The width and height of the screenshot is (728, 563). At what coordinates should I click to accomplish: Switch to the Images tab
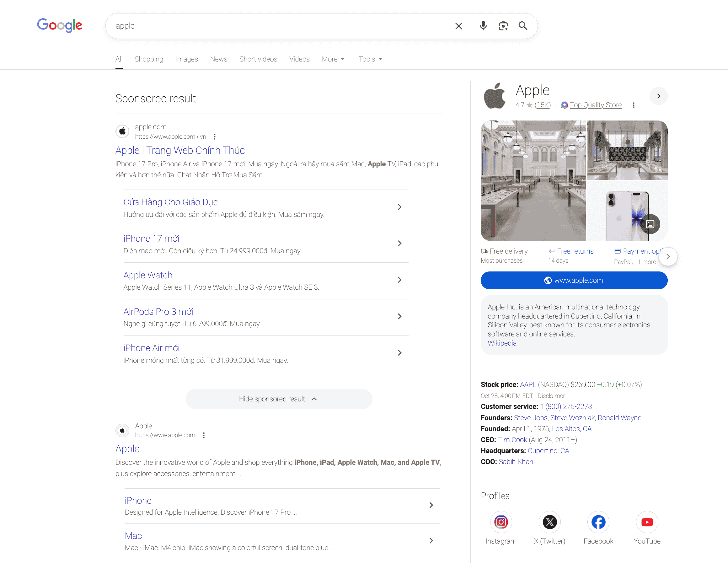coord(186,59)
